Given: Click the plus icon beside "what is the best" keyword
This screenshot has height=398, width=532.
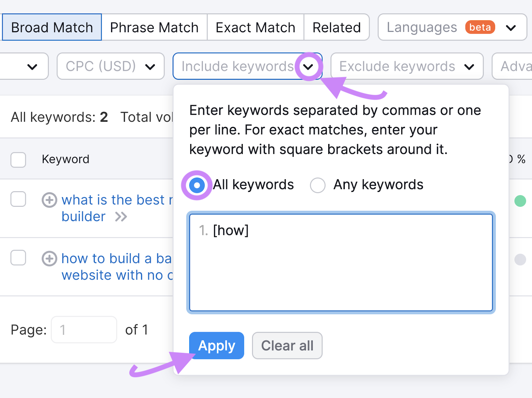Looking at the screenshot, I should pos(49,200).
